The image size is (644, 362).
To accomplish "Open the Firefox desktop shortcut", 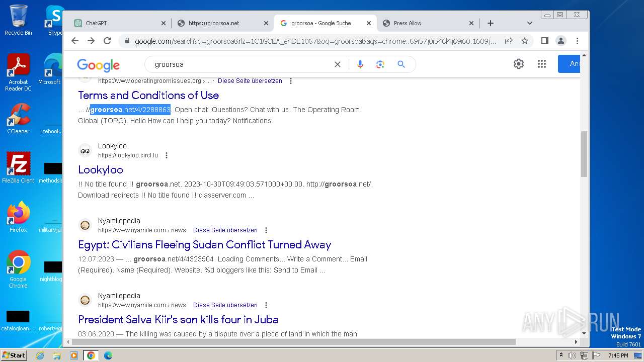I will click(x=18, y=217).
